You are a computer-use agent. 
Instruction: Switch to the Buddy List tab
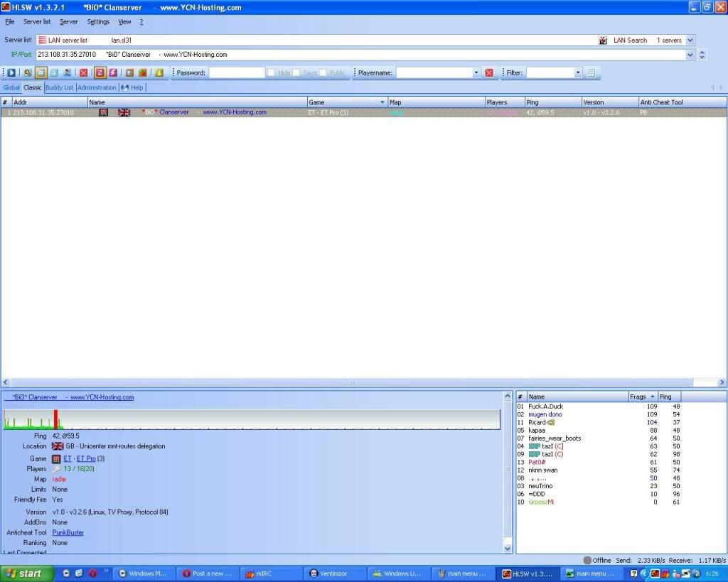[59, 87]
